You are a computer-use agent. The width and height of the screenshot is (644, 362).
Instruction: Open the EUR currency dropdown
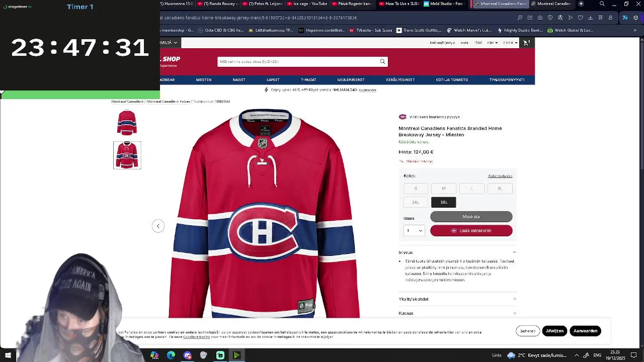click(x=510, y=43)
